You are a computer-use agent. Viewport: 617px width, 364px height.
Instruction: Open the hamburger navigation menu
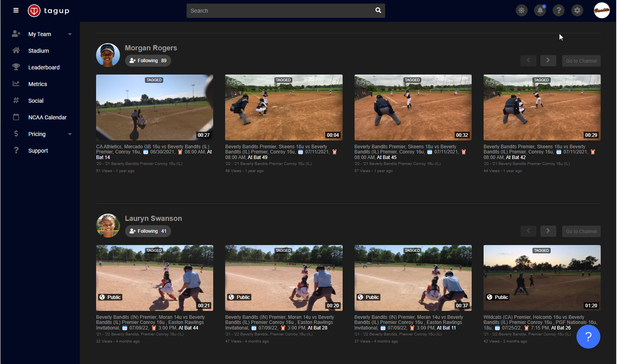pyautogui.click(x=16, y=10)
